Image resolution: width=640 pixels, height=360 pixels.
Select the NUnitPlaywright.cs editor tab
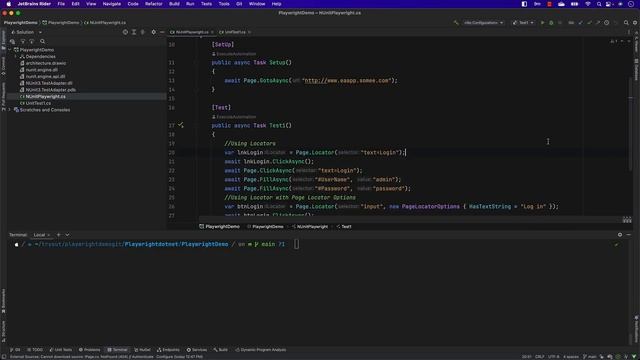pyautogui.click(x=192, y=32)
